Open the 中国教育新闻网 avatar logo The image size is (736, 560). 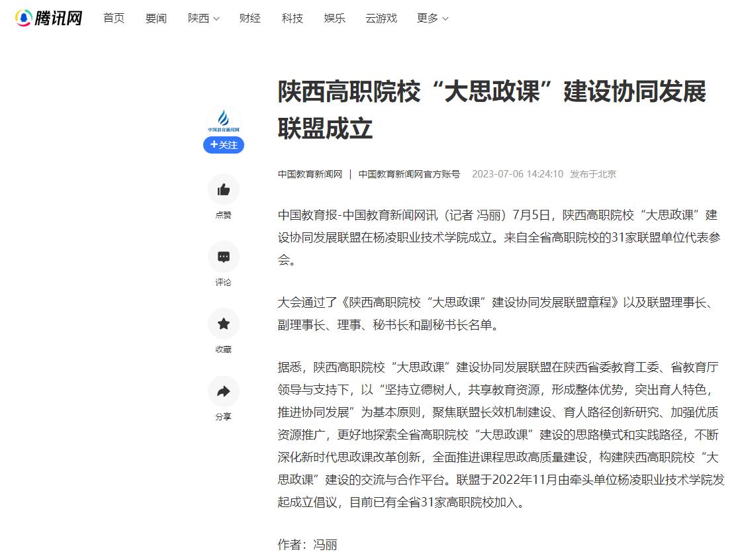click(224, 121)
